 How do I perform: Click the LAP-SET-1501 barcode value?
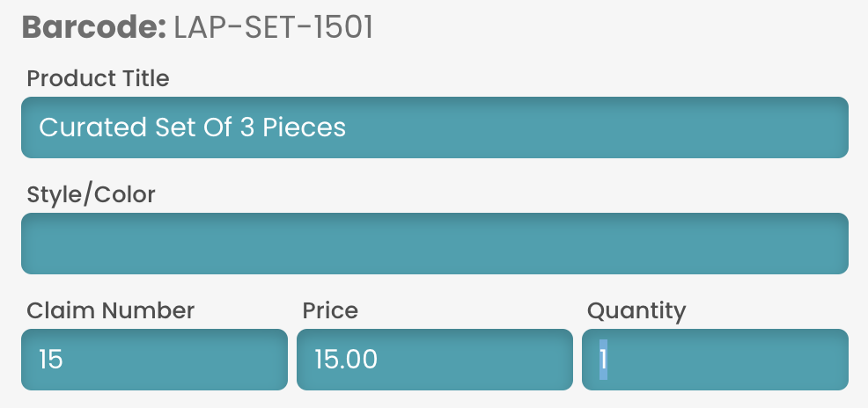(x=274, y=27)
